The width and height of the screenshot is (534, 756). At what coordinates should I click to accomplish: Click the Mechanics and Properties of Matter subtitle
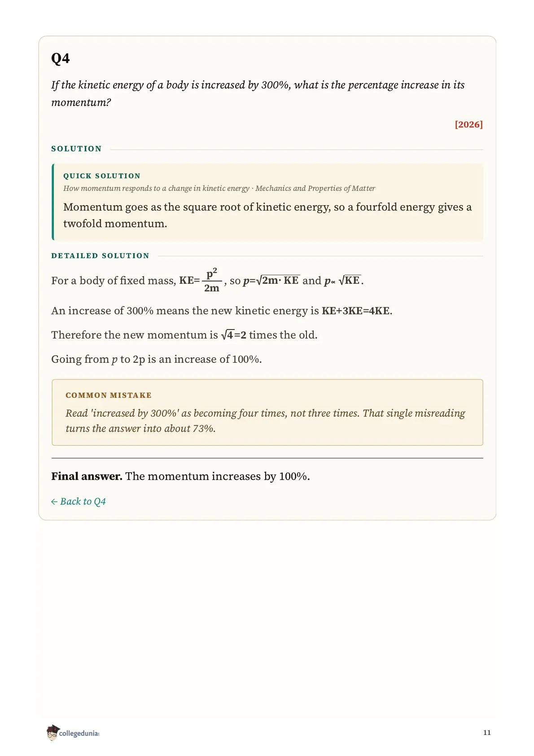click(315, 189)
